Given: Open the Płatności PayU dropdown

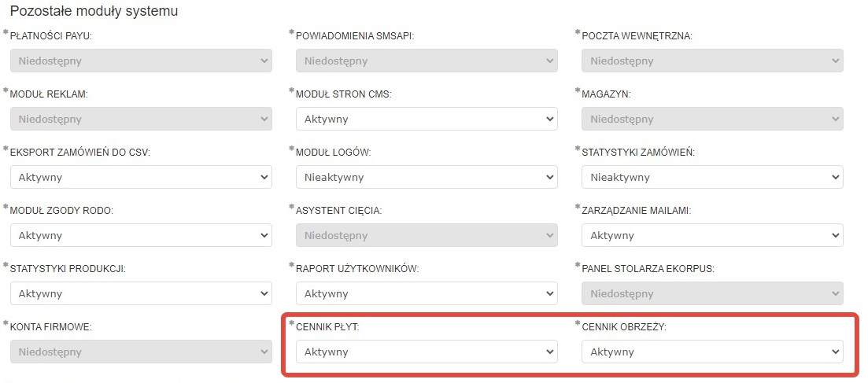Looking at the screenshot, I should [x=141, y=61].
